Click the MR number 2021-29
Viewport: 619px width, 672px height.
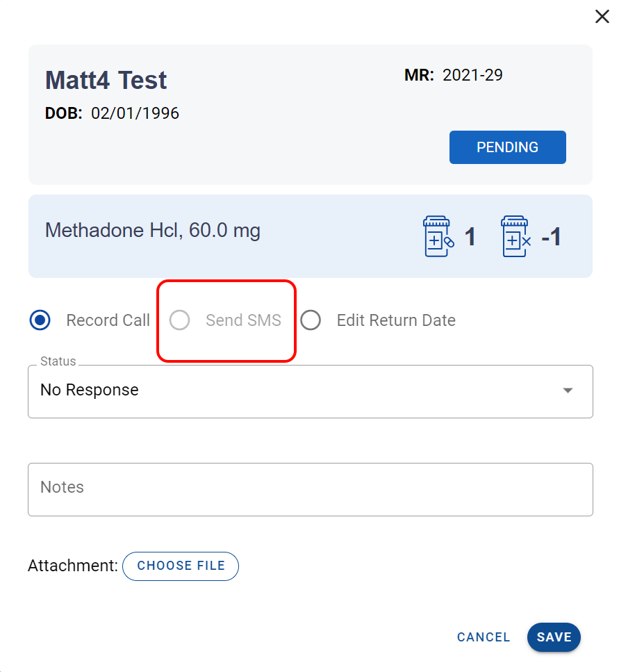pyautogui.click(x=472, y=75)
